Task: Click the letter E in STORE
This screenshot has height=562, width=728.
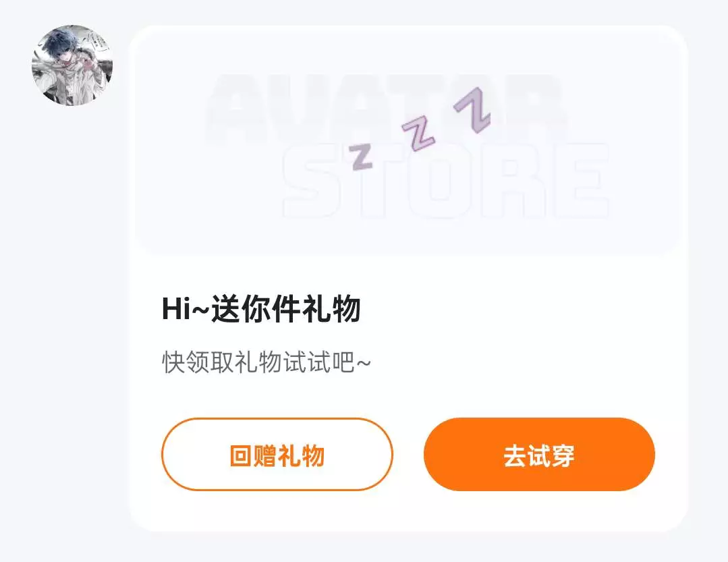Action: click(x=582, y=181)
